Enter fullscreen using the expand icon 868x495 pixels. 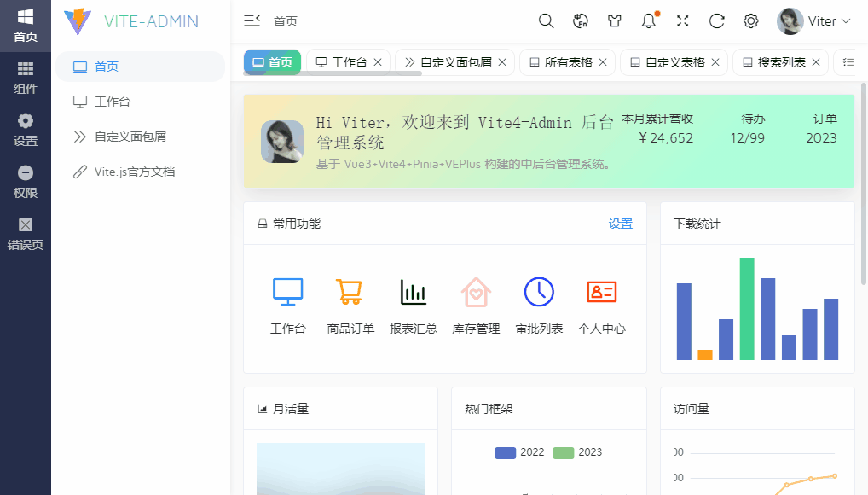pyautogui.click(x=682, y=20)
